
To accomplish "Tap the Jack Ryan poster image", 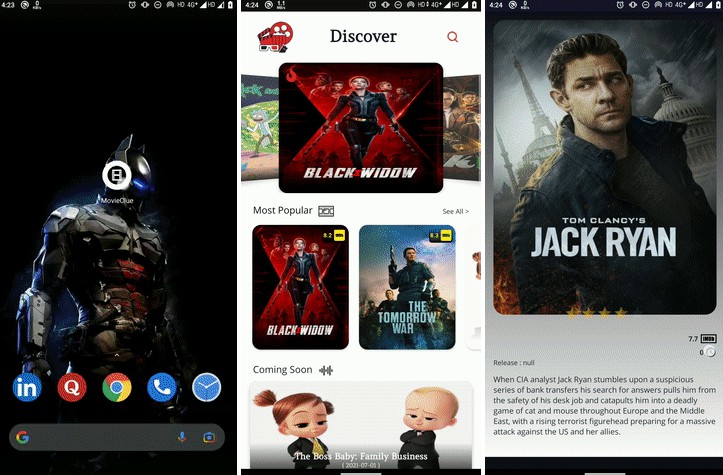I will pos(604,167).
